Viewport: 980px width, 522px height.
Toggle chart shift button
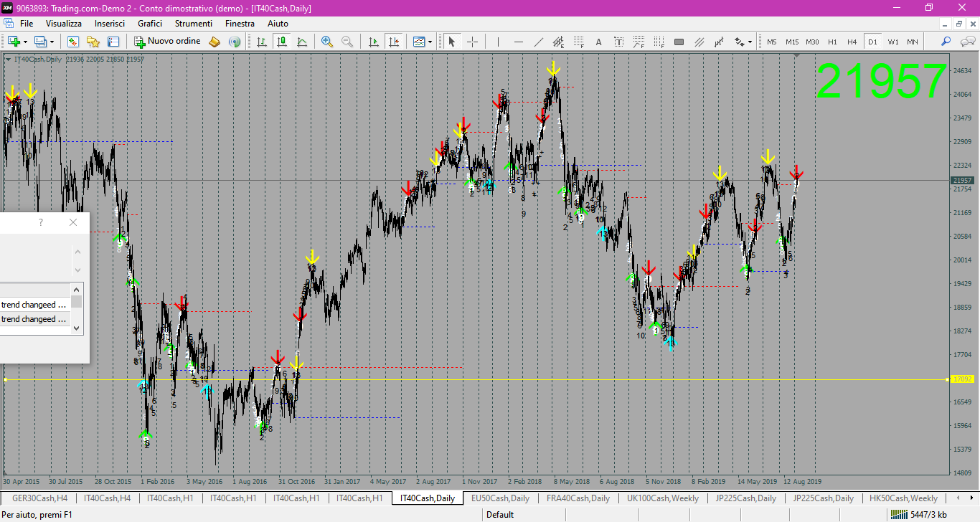coord(393,42)
